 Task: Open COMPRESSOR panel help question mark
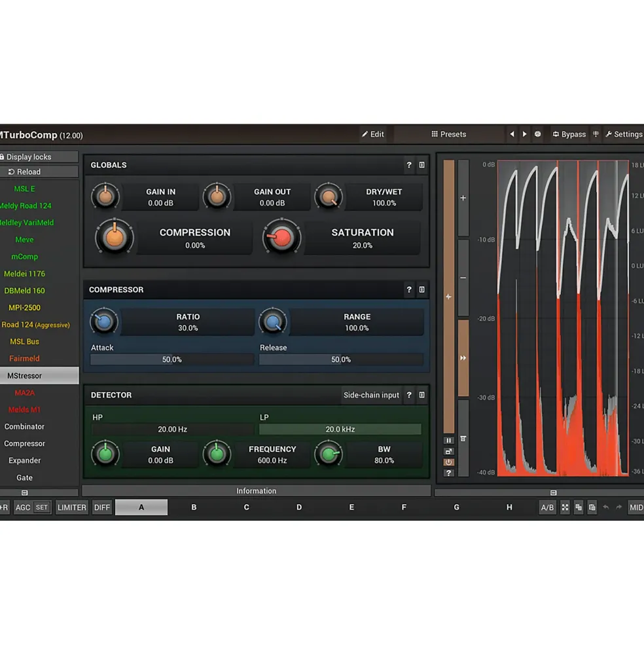click(x=409, y=289)
